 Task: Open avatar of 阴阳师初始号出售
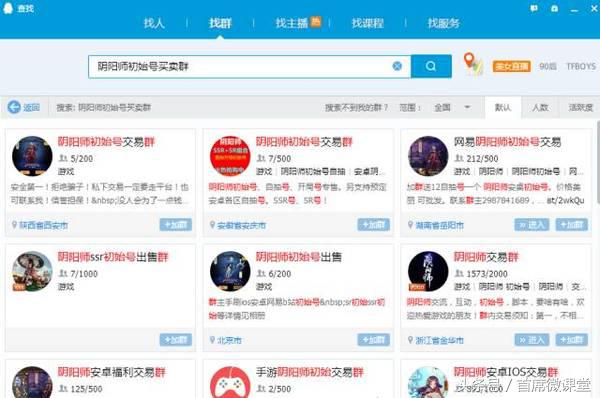coord(230,271)
